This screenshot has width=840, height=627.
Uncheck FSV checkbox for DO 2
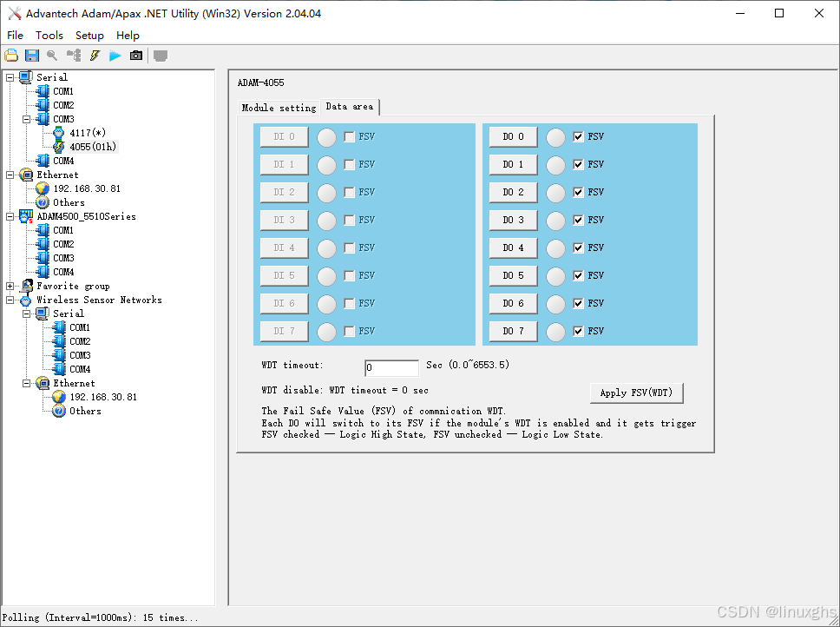click(578, 192)
